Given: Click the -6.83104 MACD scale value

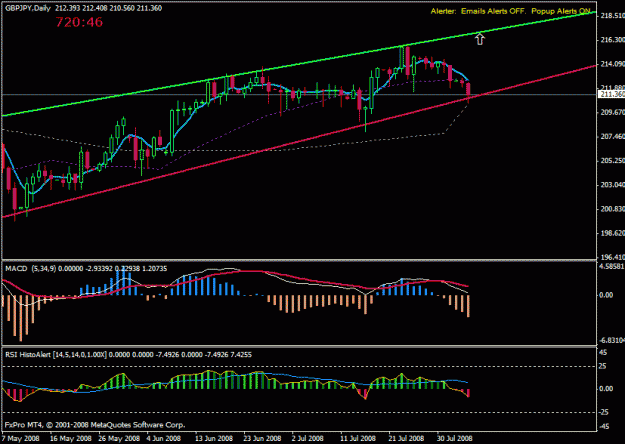Looking at the screenshot, I should tap(612, 340).
